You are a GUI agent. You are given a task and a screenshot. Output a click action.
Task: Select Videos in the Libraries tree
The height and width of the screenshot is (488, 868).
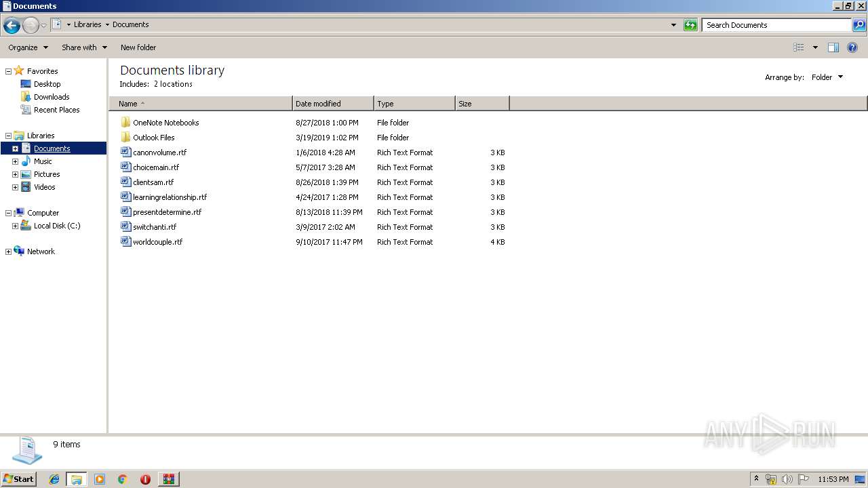44,187
